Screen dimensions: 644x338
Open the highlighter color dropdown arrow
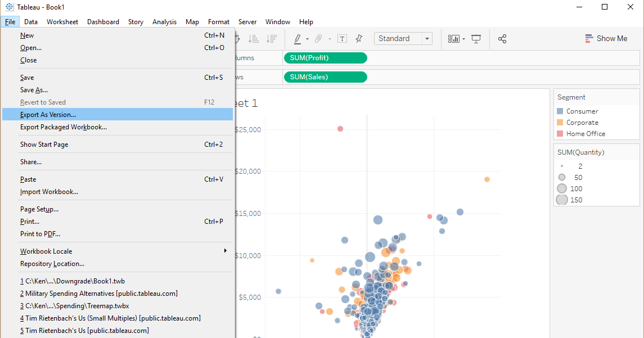(x=307, y=39)
